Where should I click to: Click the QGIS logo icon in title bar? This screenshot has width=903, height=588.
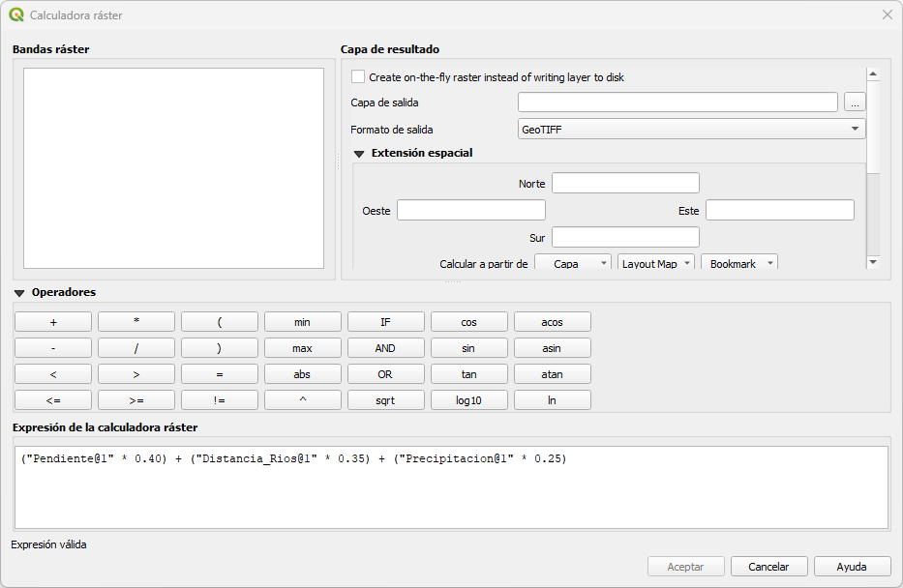pyautogui.click(x=16, y=15)
